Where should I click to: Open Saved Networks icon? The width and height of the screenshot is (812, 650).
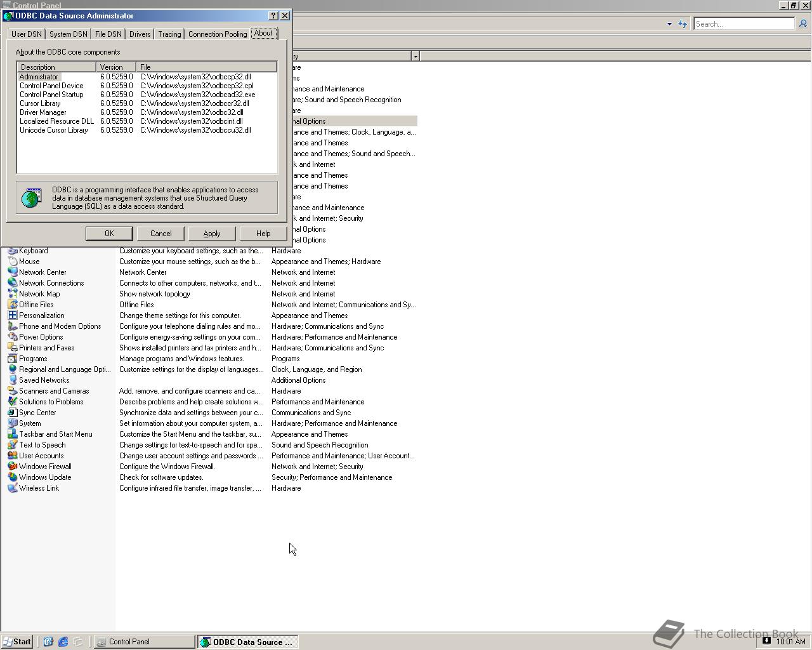click(x=12, y=380)
